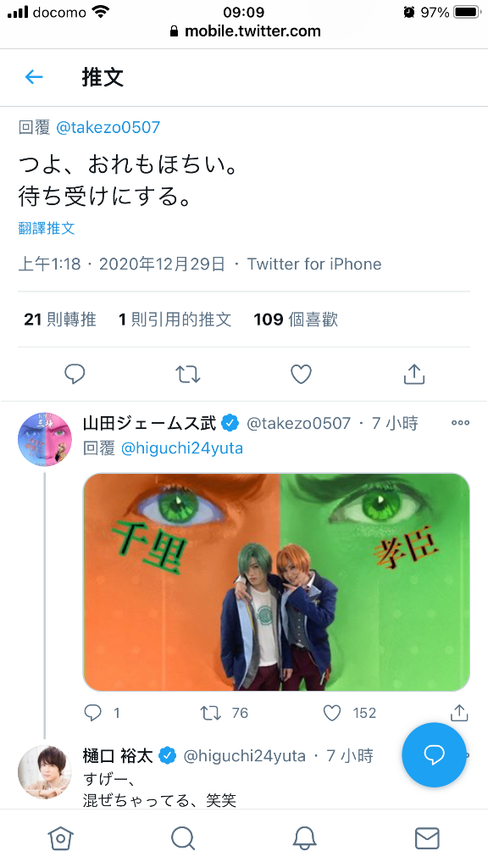Image resolution: width=488 pixels, height=868 pixels.
Task: Like the main tweet with heart
Action: 301,374
